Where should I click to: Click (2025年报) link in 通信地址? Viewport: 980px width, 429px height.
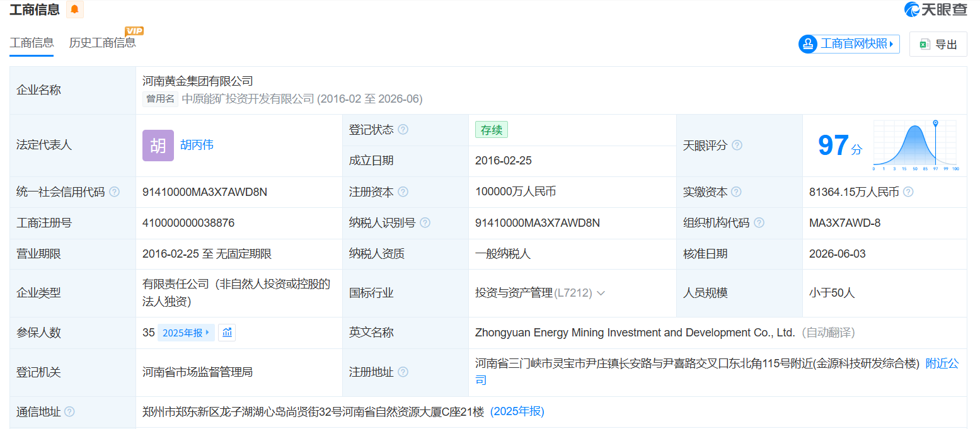coord(517,412)
